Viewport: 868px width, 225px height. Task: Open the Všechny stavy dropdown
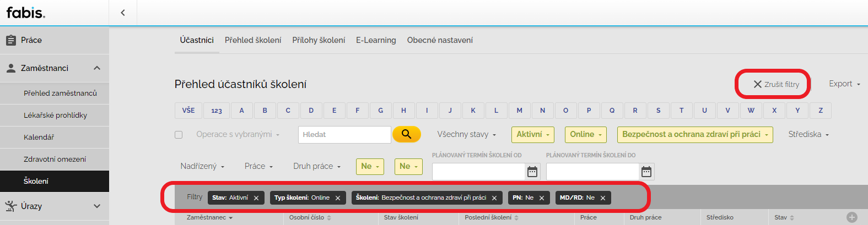point(467,134)
